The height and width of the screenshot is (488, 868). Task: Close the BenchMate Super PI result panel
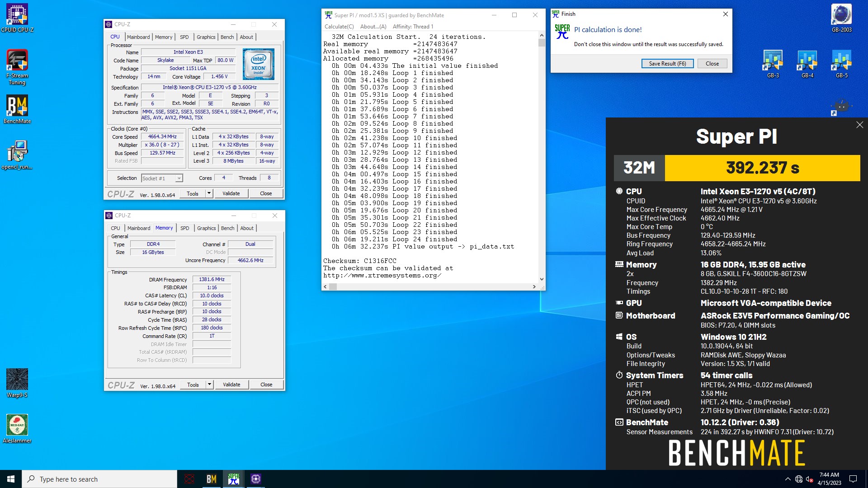click(x=859, y=125)
